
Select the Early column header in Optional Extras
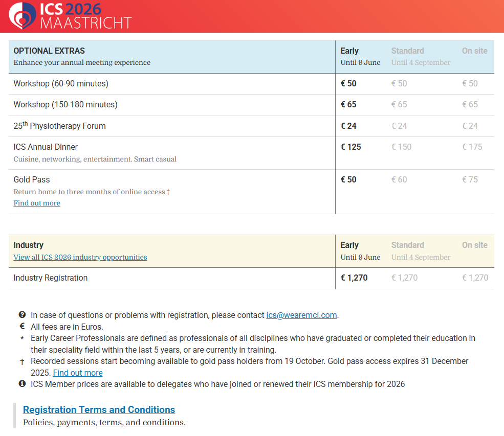(x=349, y=51)
